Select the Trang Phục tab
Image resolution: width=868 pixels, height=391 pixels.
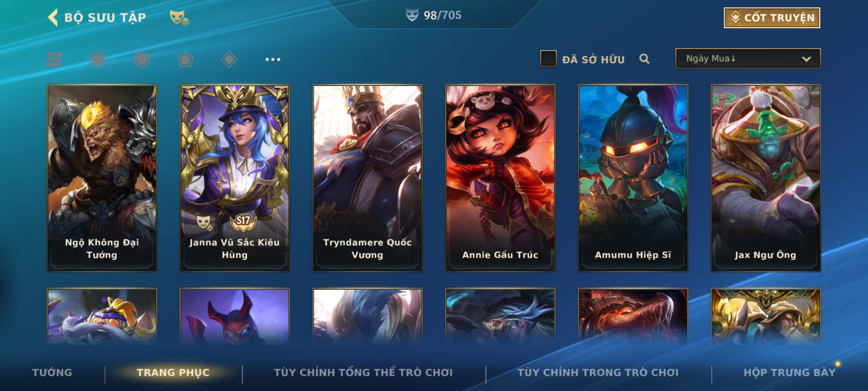pyautogui.click(x=173, y=373)
